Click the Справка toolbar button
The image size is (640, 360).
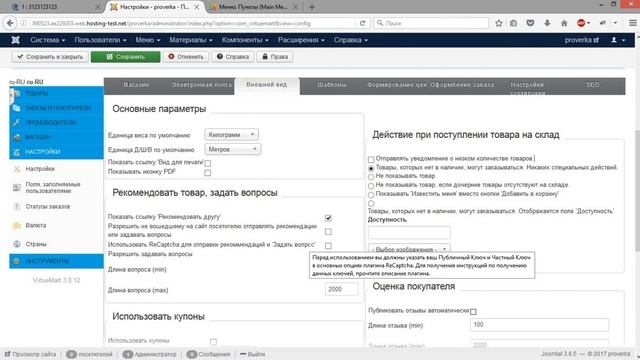pos(233,57)
